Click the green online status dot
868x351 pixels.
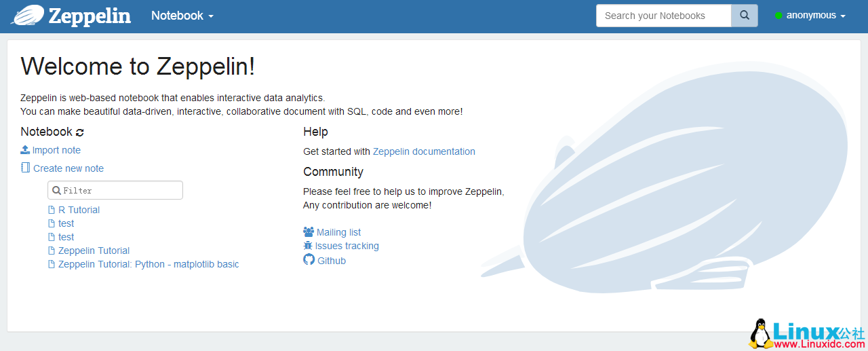(x=778, y=16)
